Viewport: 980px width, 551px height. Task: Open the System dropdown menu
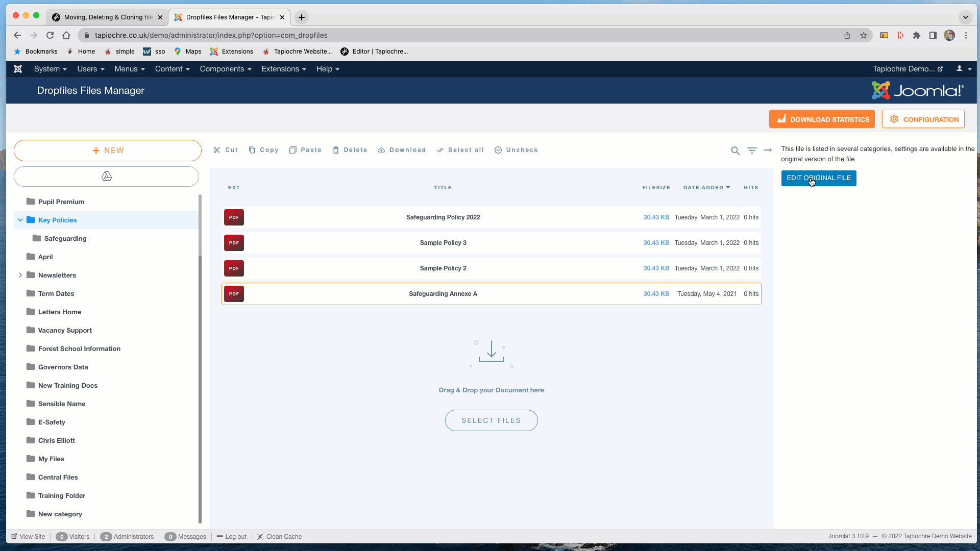tap(51, 69)
